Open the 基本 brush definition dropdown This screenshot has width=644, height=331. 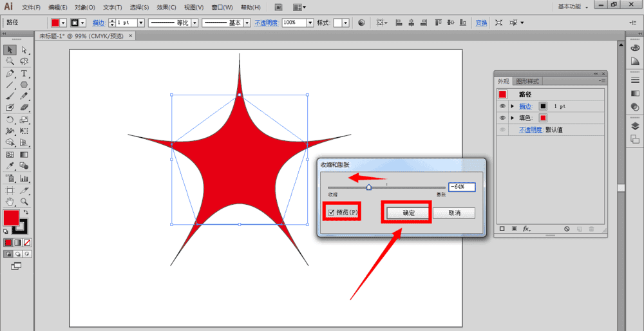click(247, 23)
